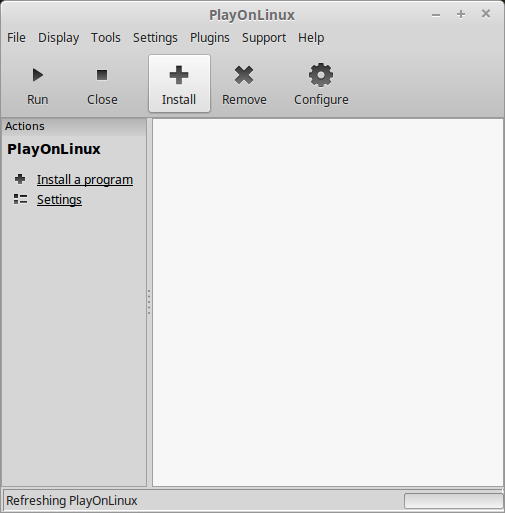Click the status bar progress gauge

[453, 501]
